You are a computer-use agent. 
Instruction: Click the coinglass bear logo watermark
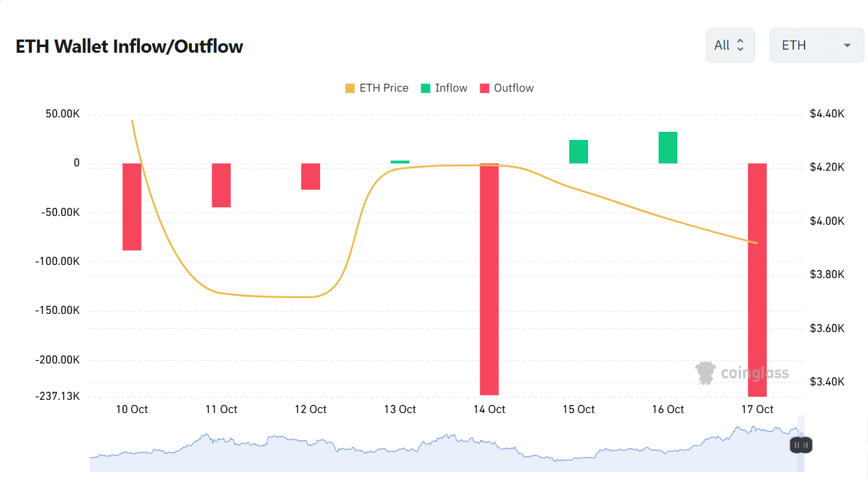(x=706, y=372)
